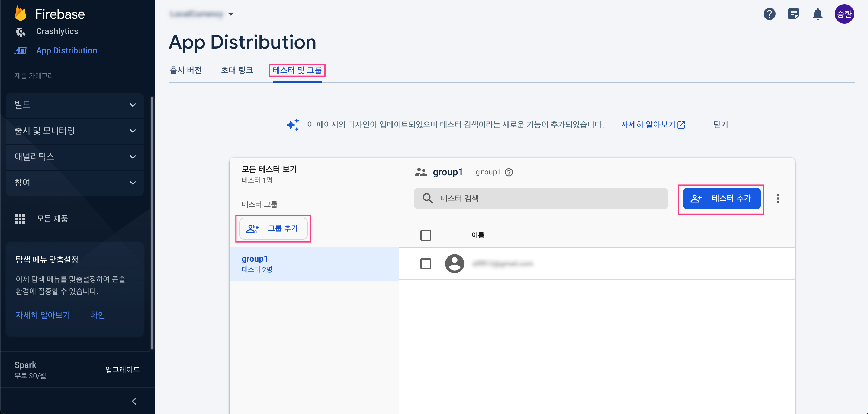Click the group1 info question icon

509,172
